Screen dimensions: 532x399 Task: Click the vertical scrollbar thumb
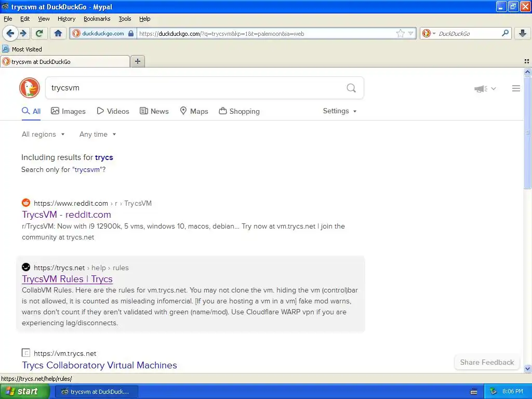pyautogui.click(x=527, y=132)
